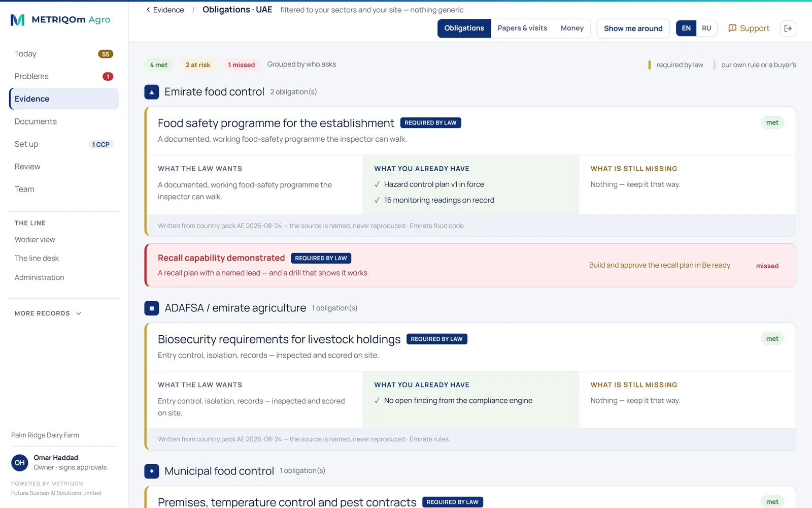Open Review in the sidebar
Screen dimensions: 812x508
(x=64, y=167)
